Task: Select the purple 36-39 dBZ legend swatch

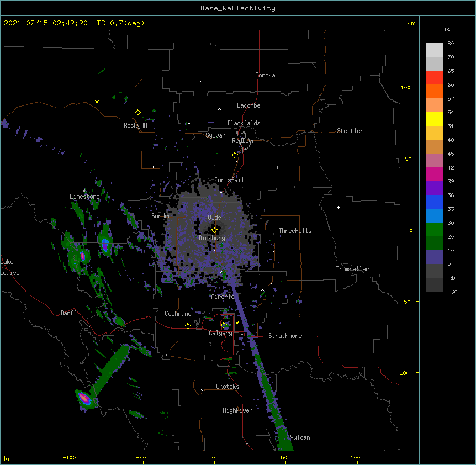Action: [x=434, y=188]
